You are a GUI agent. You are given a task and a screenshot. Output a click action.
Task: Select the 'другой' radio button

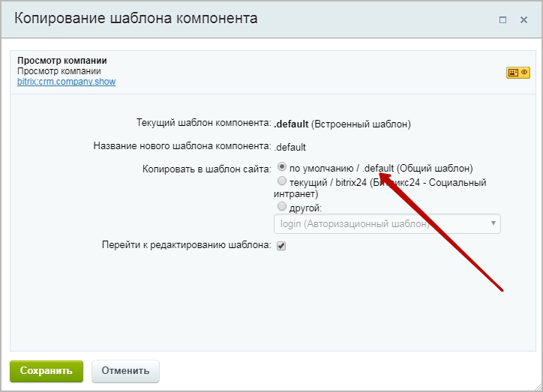click(282, 206)
